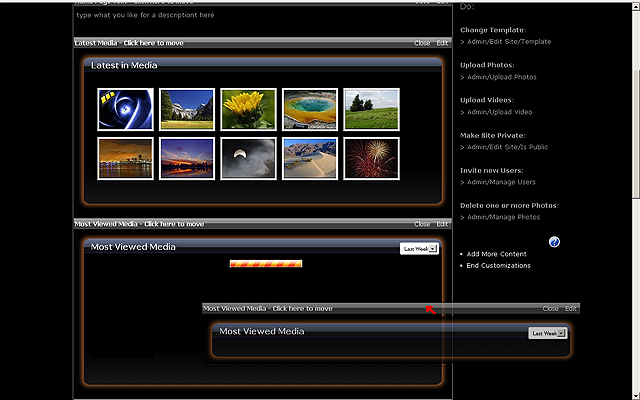
Task: Click the description text field
Action: pyautogui.click(x=250, y=16)
